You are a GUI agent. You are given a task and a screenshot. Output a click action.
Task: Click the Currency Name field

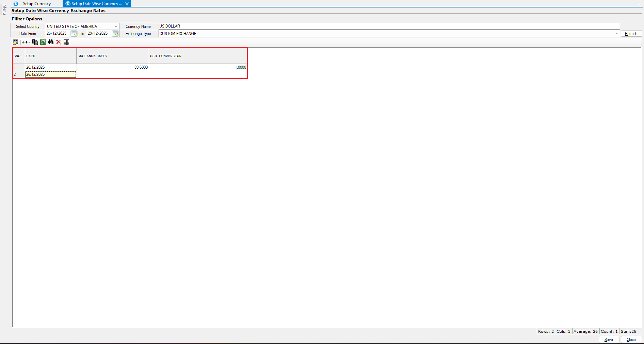coord(388,26)
